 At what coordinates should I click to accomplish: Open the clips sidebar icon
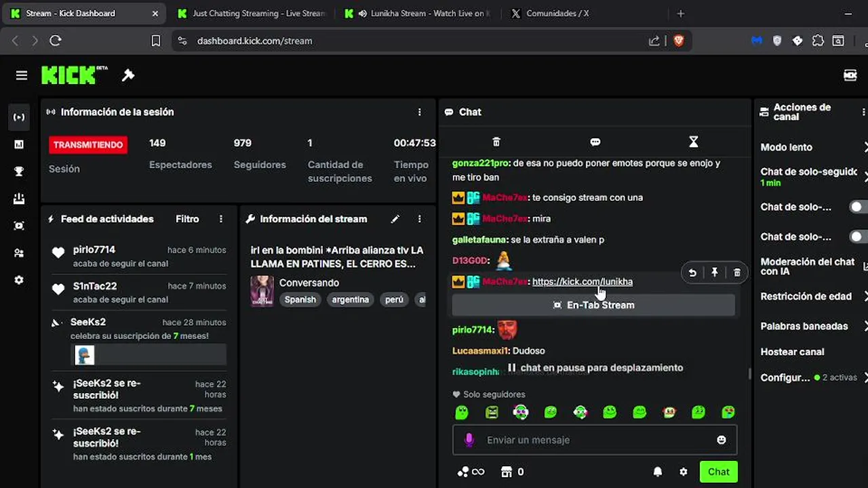tap(19, 226)
